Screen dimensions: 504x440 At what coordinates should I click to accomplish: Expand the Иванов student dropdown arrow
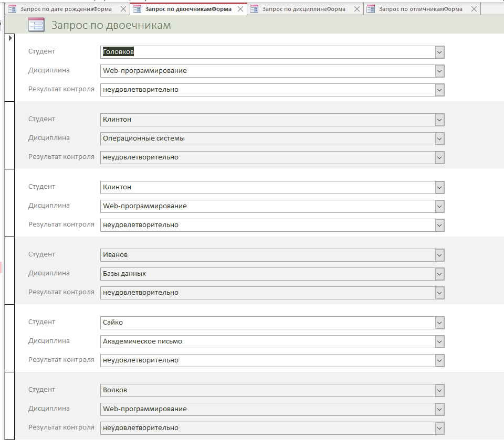point(440,255)
